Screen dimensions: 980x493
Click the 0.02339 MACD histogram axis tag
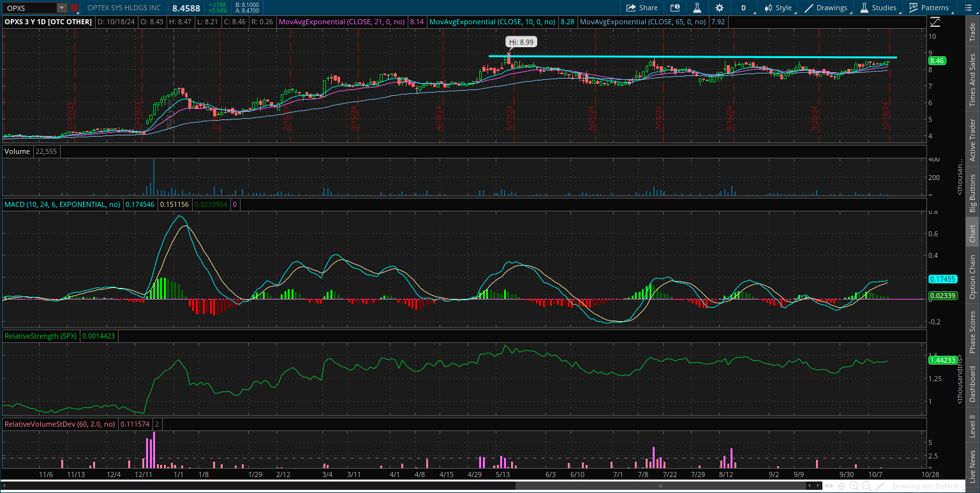[942, 296]
